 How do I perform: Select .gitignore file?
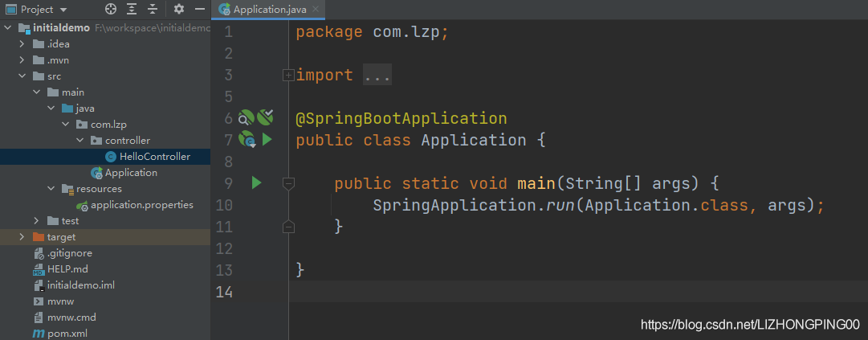(69, 253)
